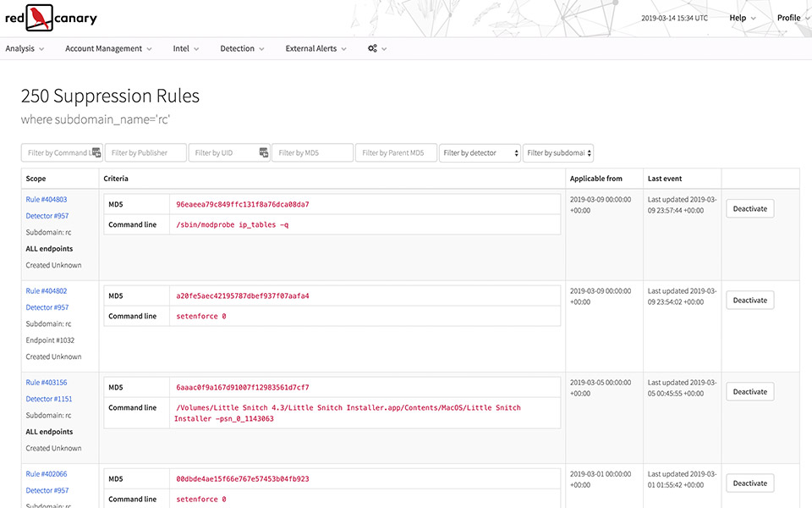This screenshot has height=508, width=812.
Task: Click the Filter by MD5 field
Action: tap(312, 153)
